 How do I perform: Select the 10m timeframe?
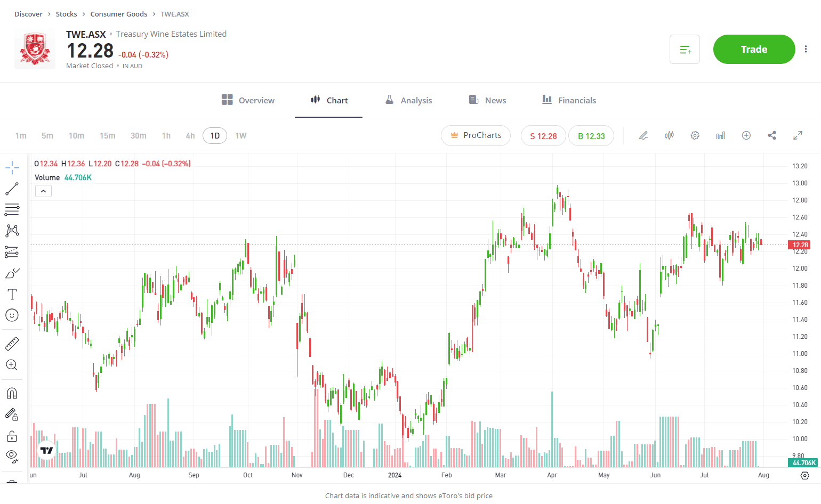point(76,136)
